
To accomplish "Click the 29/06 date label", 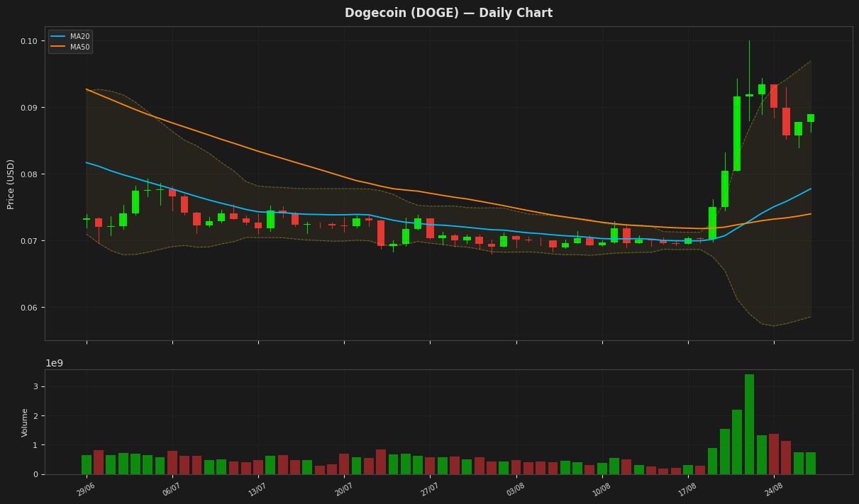I will click(x=86, y=489).
